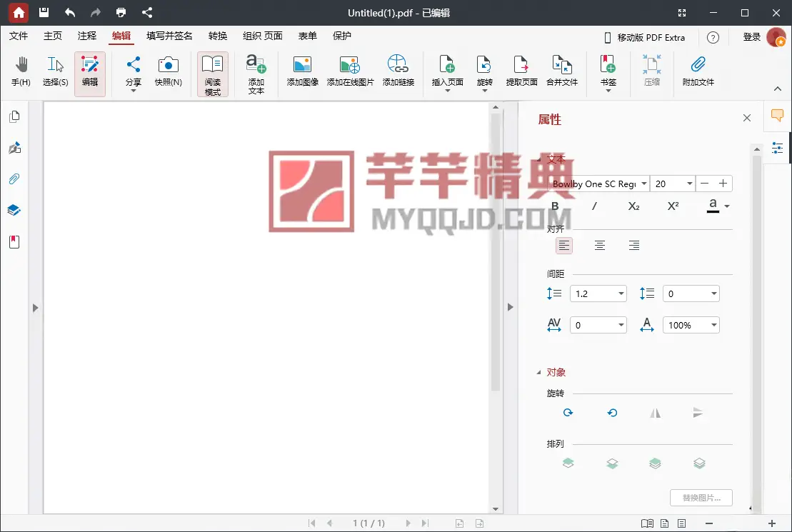Increase font size with plus button

[x=723, y=184]
